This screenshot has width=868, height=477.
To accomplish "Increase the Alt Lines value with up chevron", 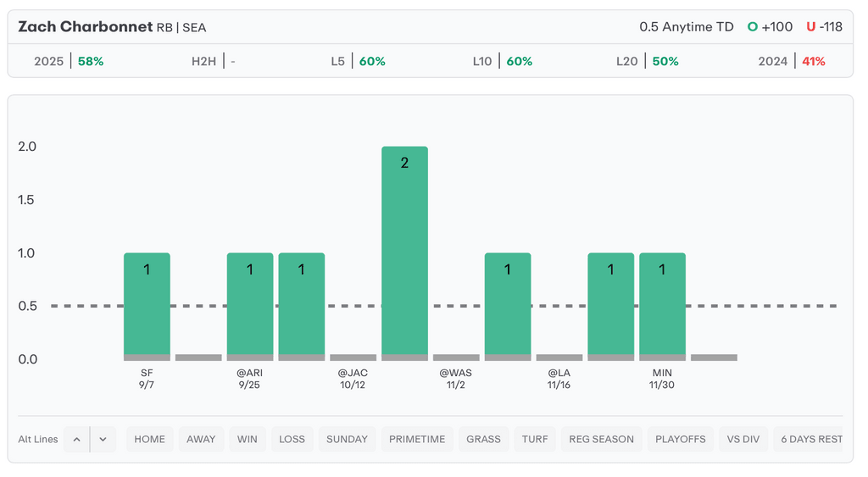I will tap(76, 439).
